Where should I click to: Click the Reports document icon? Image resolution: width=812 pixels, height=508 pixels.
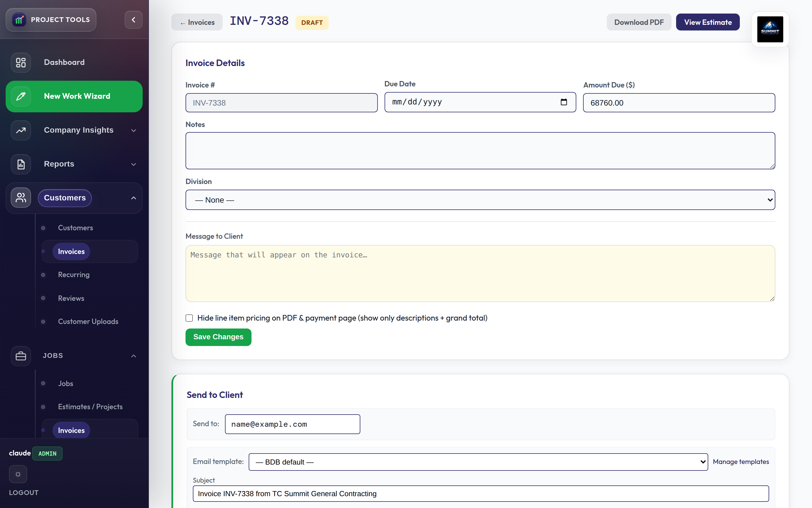pyautogui.click(x=21, y=164)
